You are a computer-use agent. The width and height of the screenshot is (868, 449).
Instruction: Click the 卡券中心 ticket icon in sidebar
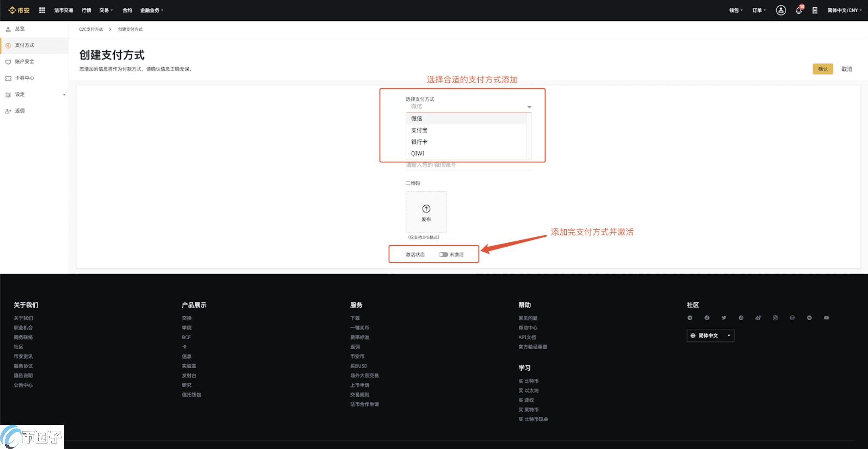(8, 78)
